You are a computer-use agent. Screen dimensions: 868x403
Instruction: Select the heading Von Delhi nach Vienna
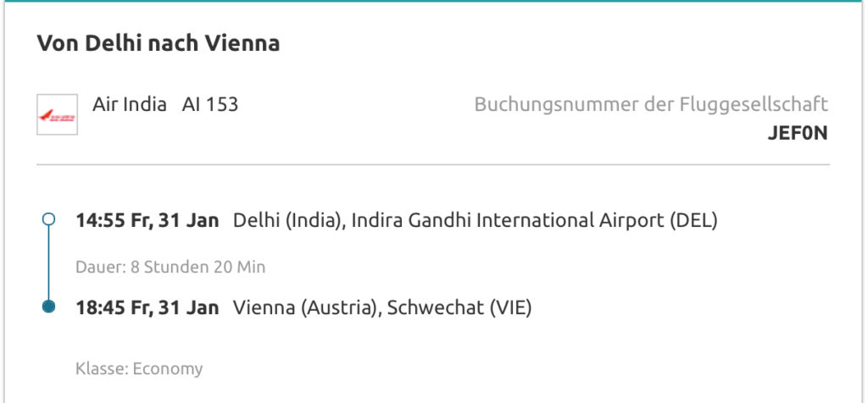point(159,43)
